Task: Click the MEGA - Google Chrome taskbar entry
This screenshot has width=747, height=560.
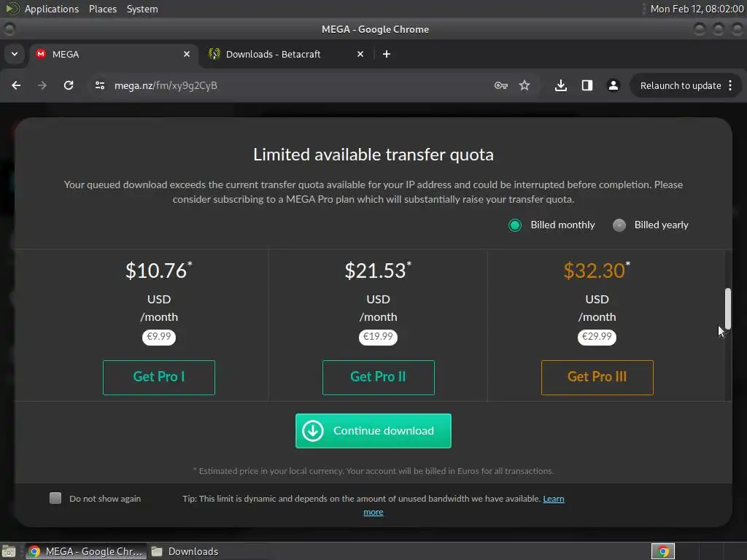Action: pyautogui.click(x=85, y=551)
